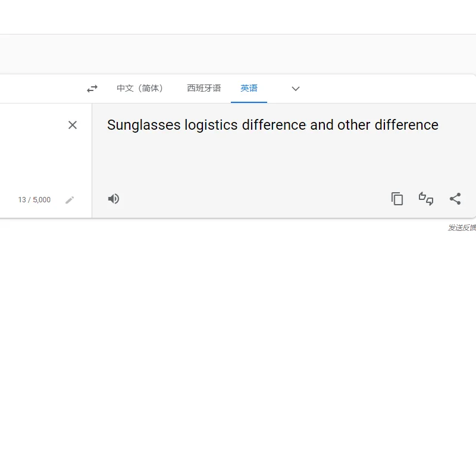Open the 发送反馈 feedback link
This screenshot has width=476, height=476.
coord(462,228)
